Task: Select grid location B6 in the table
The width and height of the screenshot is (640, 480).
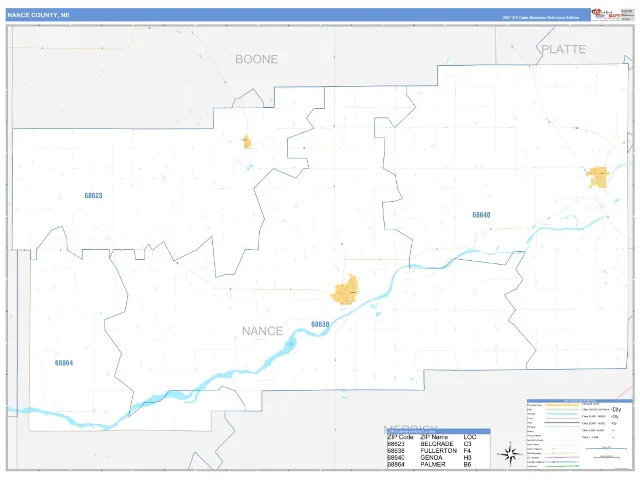Action: (467, 464)
